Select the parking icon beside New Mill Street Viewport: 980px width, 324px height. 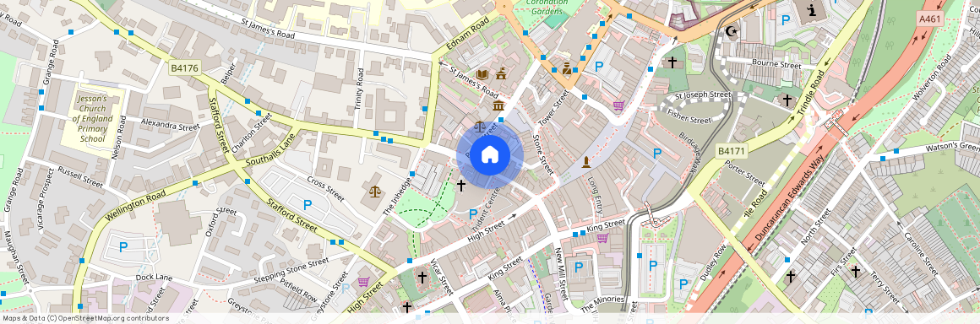[579, 267]
